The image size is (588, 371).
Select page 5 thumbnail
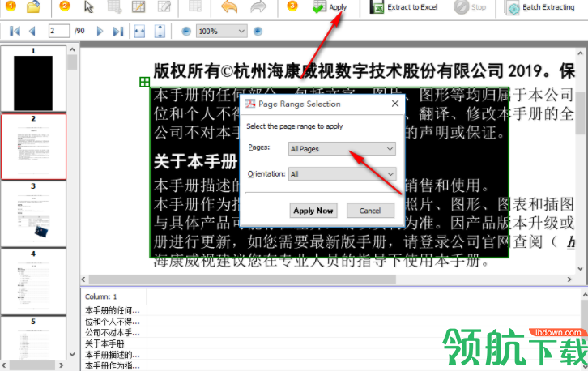click(x=33, y=338)
